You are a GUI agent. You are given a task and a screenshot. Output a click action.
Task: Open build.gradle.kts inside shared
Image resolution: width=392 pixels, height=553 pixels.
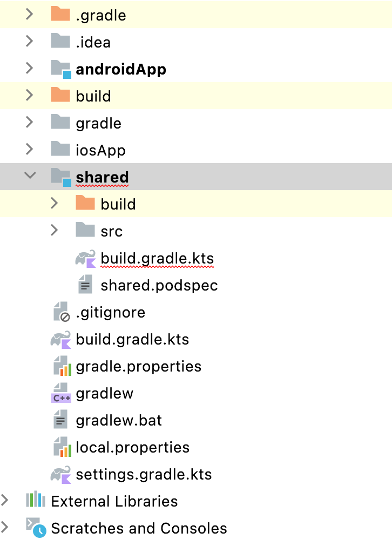pos(157,259)
